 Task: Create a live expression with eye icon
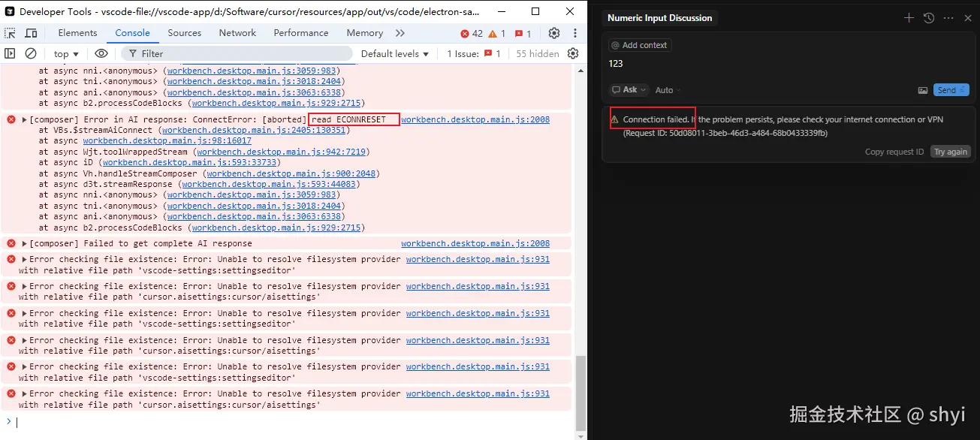coord(101,53)
